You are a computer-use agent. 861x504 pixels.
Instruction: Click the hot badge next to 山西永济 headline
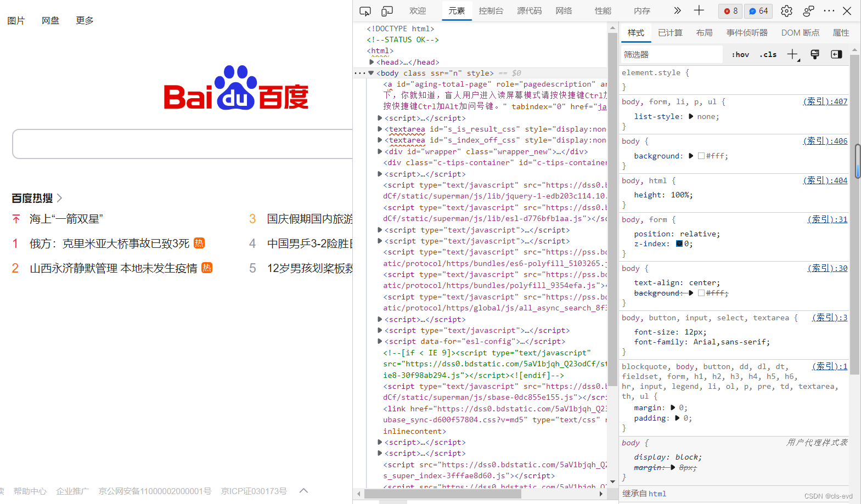207,268
